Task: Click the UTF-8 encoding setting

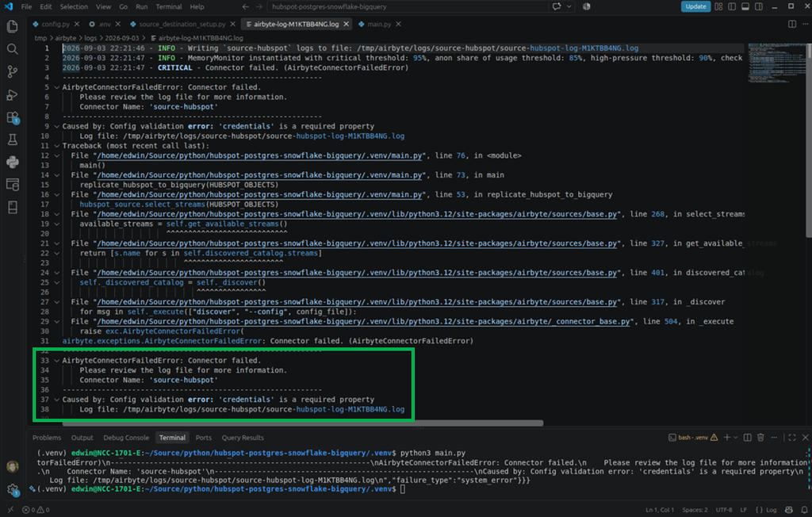Action: 723,510
